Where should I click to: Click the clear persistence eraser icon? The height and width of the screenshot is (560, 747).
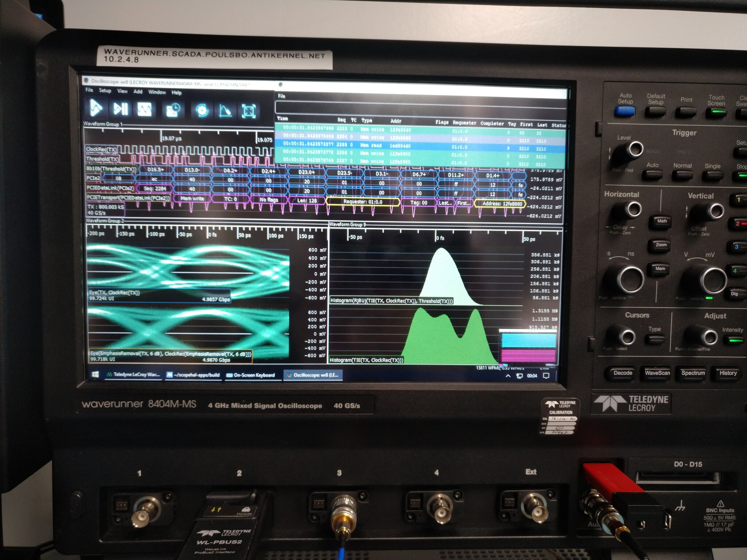225,110
